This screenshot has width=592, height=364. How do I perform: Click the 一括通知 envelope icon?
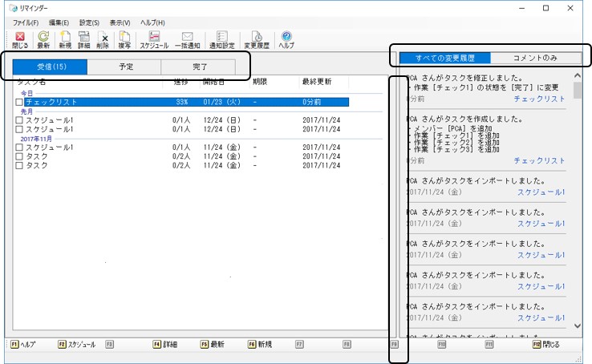[187, 40]
